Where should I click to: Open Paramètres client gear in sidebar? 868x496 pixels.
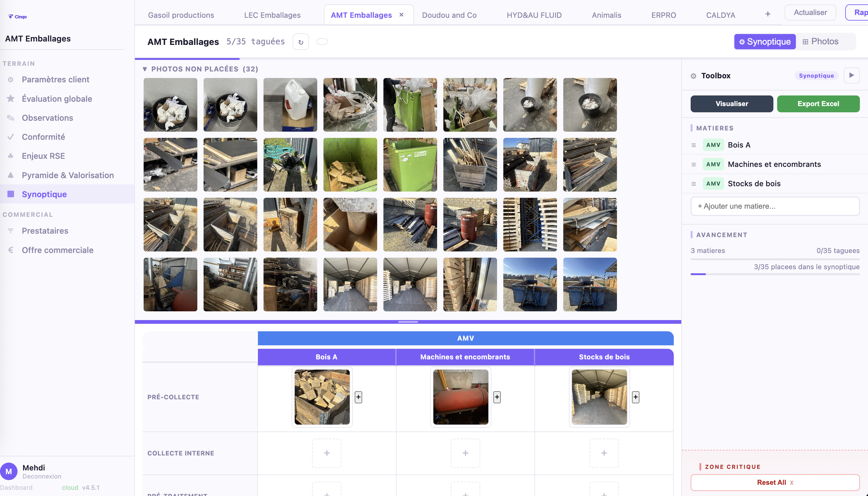tap(11, 79)
